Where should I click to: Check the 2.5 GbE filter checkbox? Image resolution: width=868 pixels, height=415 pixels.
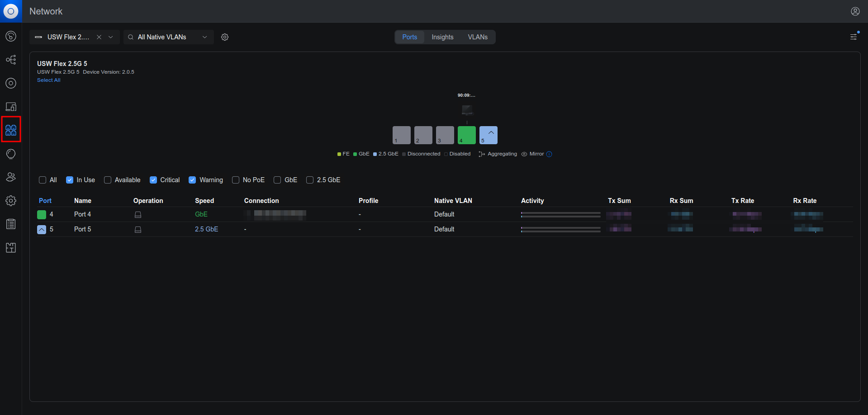[x=310, y=180]
